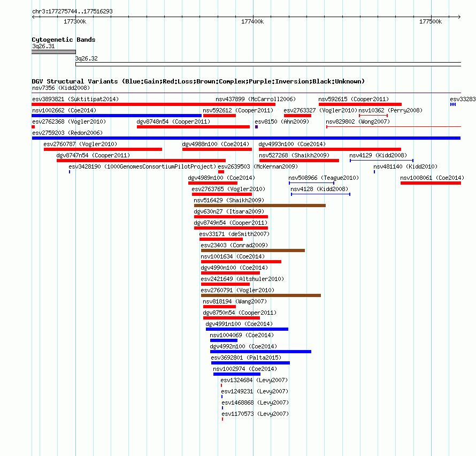The height and width of the screenshot is (456, 476).
Task: Click the 177300k ruler tick label
Action: coord(75,21)
